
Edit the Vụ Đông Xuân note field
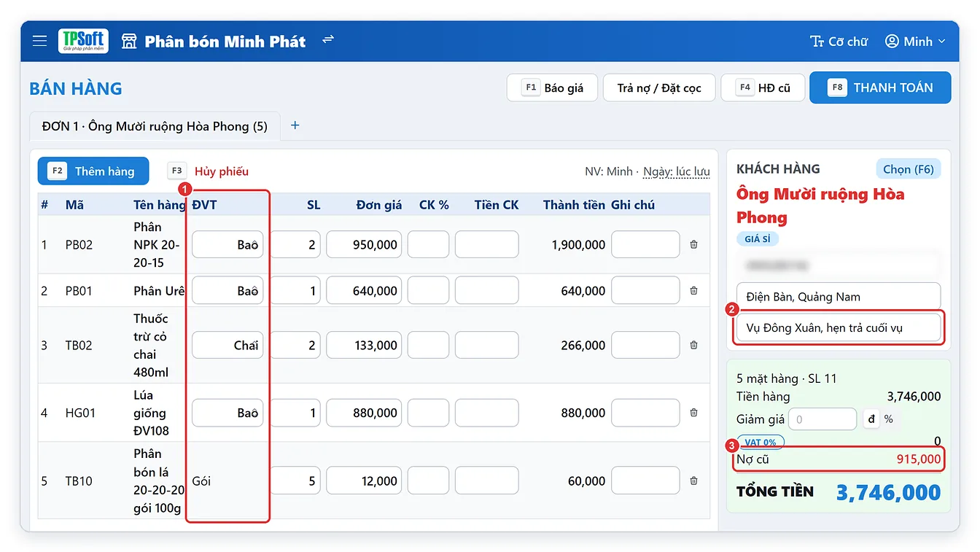[839, 327]
